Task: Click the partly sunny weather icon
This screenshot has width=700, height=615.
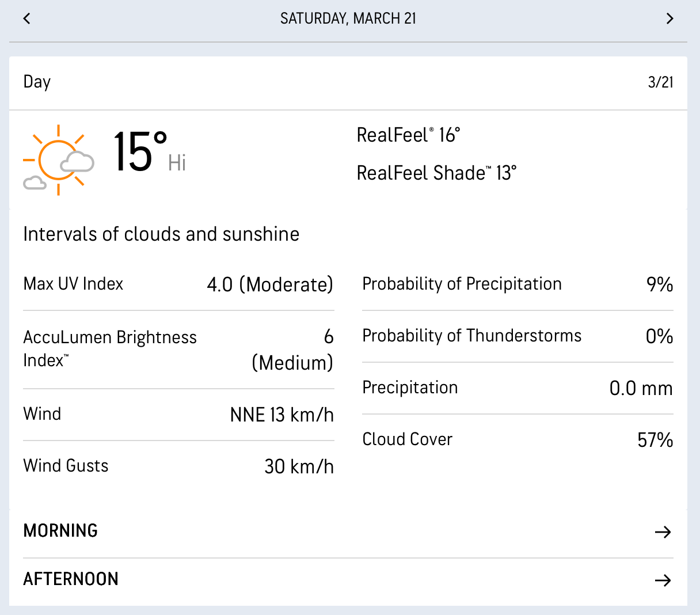Action: point(58,160)
